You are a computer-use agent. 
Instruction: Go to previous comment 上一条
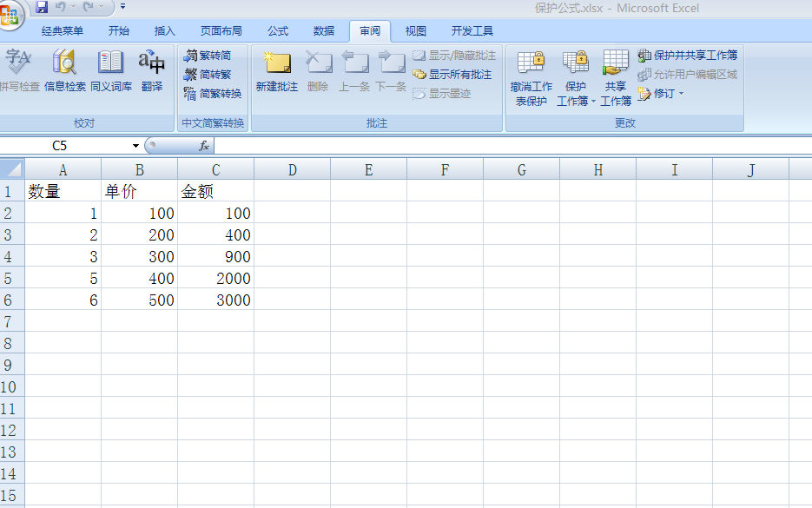354,70
